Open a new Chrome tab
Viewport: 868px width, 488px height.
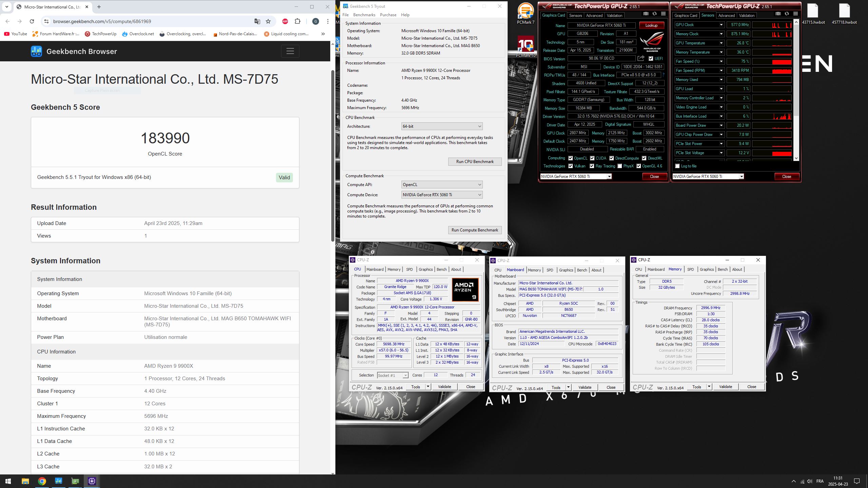[x=99, y=7]
